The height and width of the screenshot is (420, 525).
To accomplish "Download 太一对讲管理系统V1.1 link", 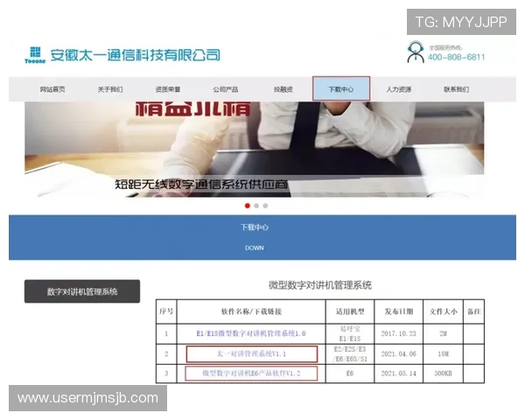I will tap(251, 354).
